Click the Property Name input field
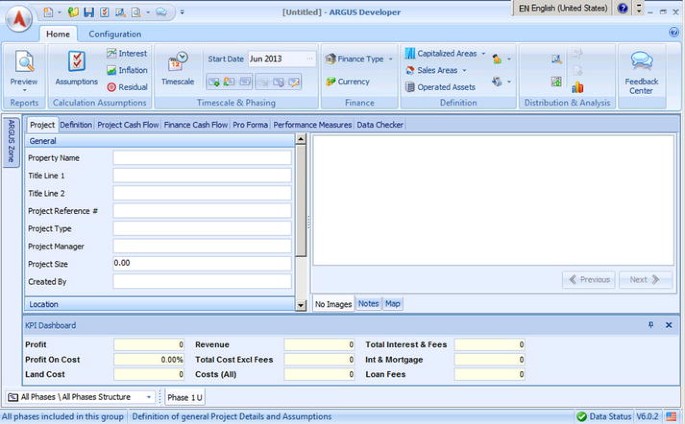Image resolution: width=685 pixels, height=424 pixels. 202,158
